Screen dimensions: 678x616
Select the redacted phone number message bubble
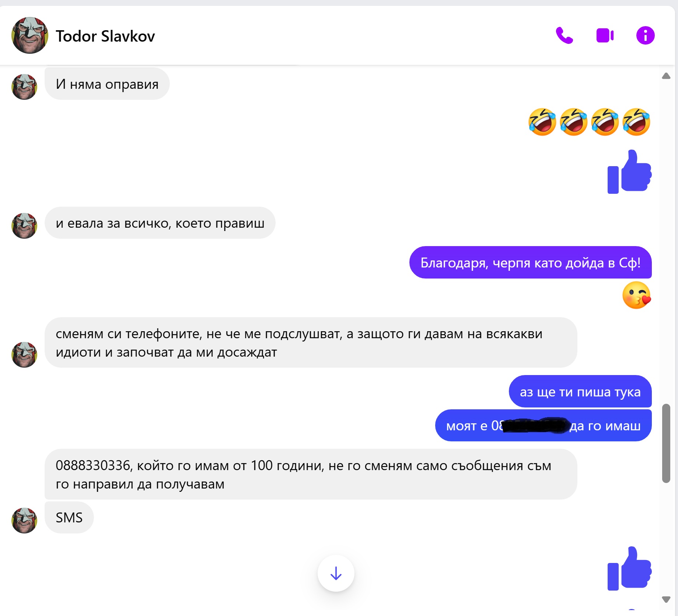coord(543,425)
